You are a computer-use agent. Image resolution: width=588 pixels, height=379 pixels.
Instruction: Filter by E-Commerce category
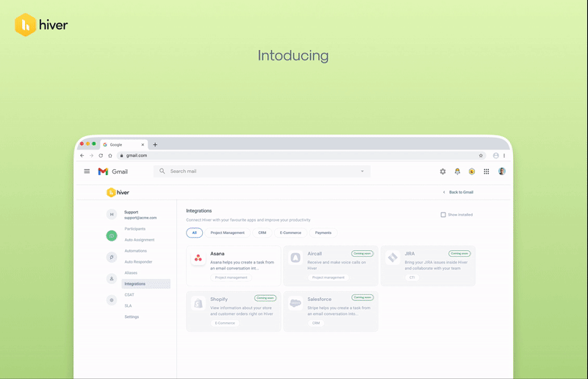(x=290, y=233)
